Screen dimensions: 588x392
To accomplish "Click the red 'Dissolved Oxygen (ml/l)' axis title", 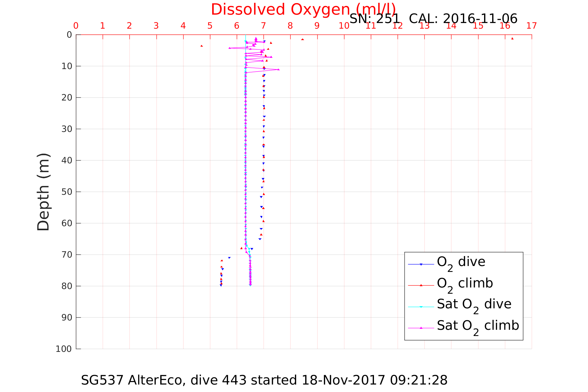I will pyautogui.click(x=303, y=10).
